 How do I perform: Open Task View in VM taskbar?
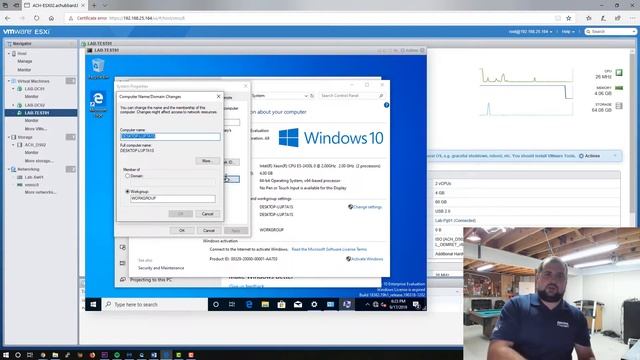(x=232, y=304)
